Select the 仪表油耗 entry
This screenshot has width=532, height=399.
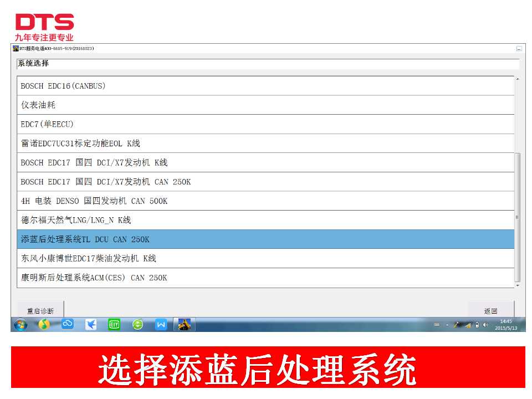coord(265,105)
